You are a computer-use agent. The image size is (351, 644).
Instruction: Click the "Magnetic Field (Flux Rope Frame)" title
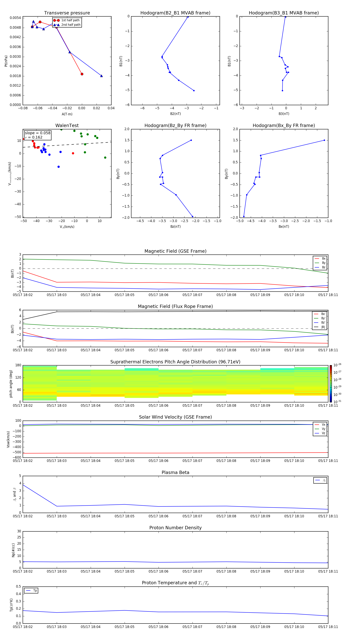click(175, 307)
